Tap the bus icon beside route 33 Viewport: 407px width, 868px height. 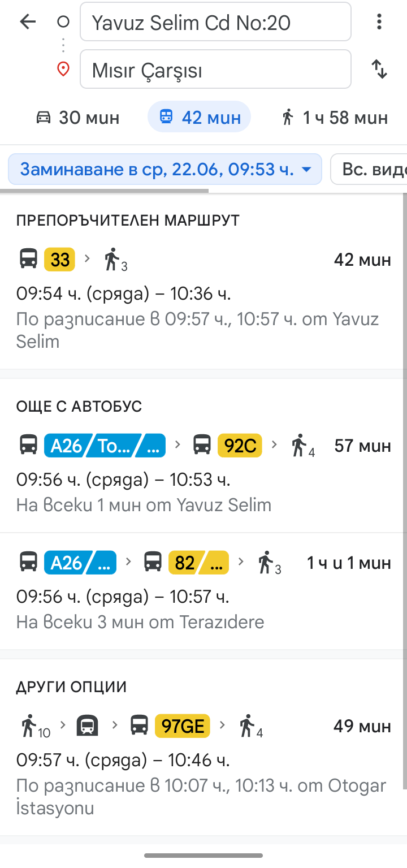tap(28, 260)
